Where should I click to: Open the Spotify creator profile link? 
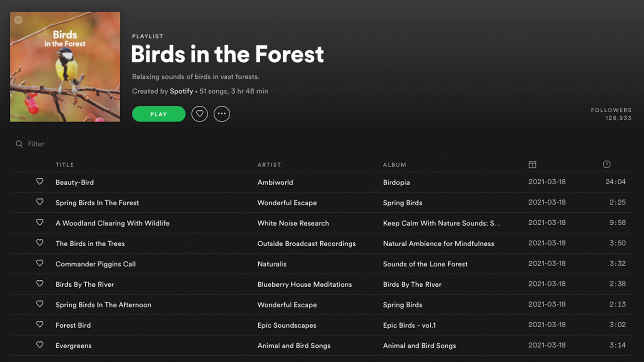coord(181,91)
